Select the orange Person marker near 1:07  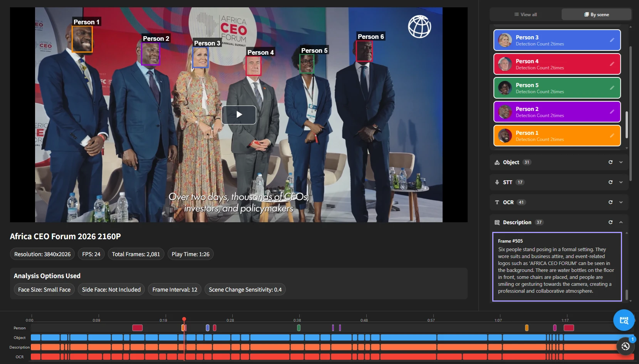(527, 328)
